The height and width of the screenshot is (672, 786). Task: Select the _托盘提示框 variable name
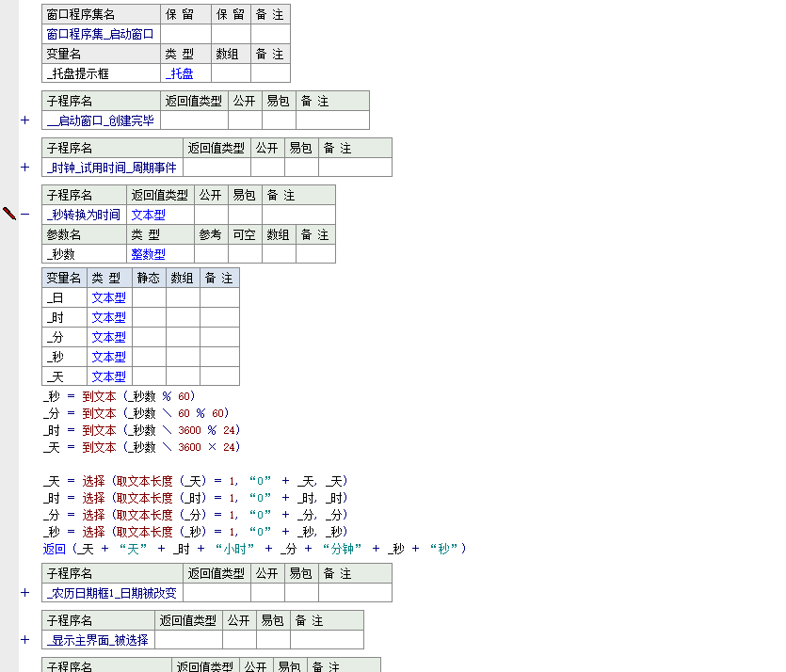(x=101, y=73)
